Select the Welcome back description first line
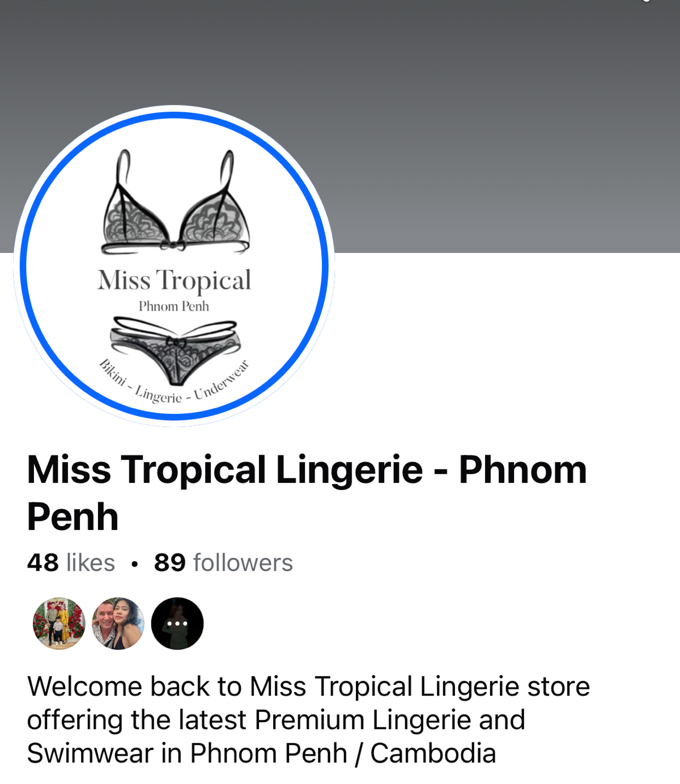 tap(308, 686)
